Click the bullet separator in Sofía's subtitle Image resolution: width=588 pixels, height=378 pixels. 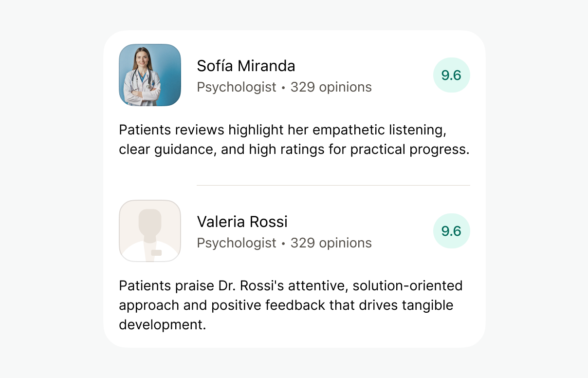[283, 88]
